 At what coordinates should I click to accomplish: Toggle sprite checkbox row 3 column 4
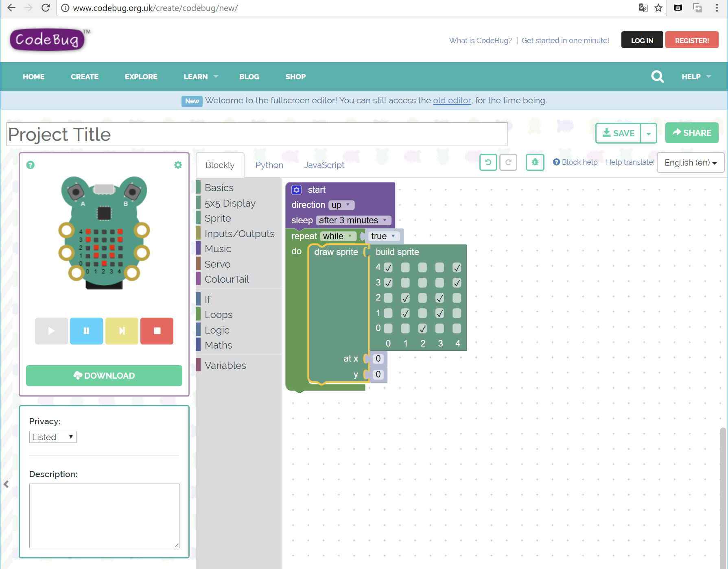[x=457, y=283]
